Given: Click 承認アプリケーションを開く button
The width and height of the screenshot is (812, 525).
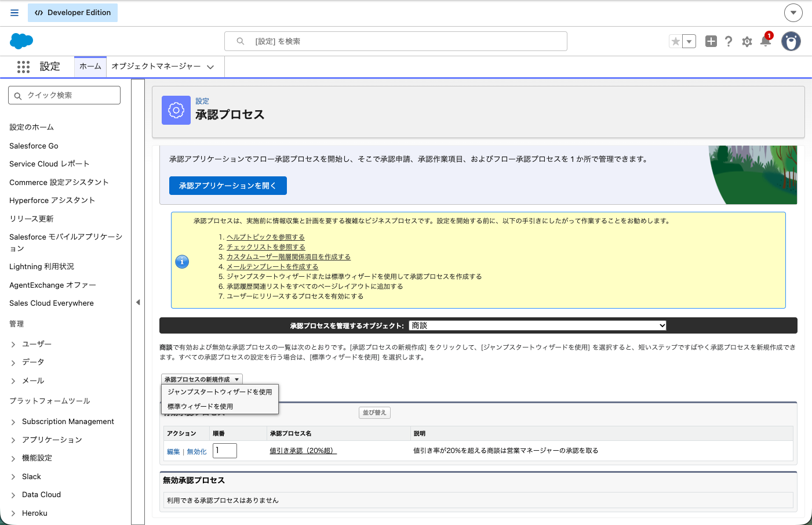Looking at the screenshot, I should click(228, 186).
